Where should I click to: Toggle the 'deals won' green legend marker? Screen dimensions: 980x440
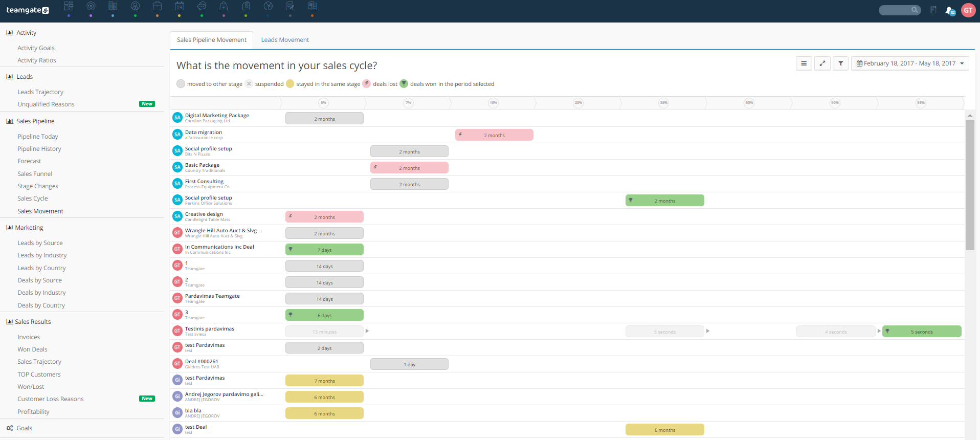pos(404,84)
